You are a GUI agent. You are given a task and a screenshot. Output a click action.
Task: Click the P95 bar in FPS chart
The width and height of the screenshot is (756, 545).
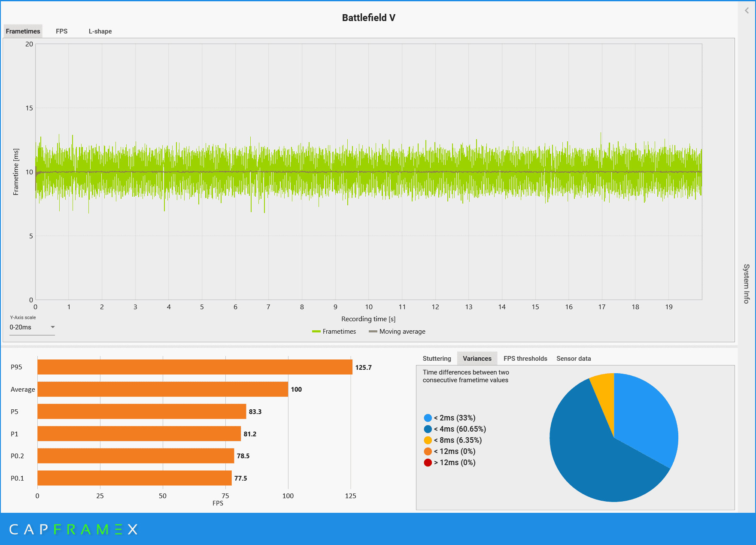(195, 367)
